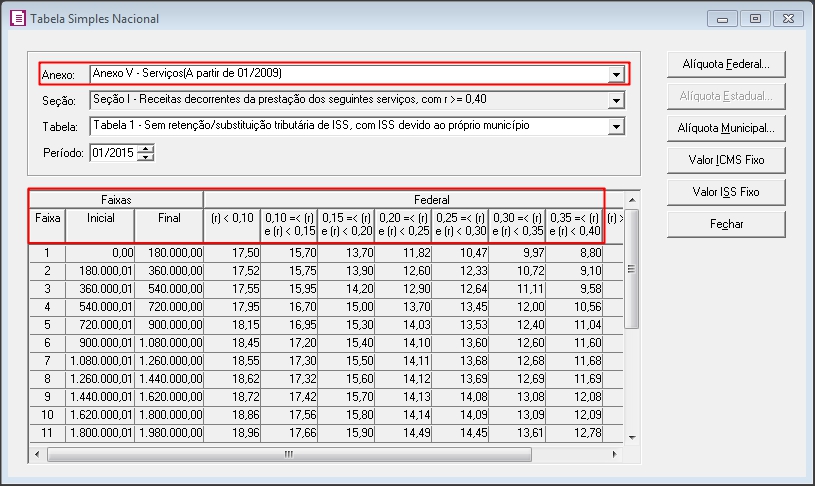Click the Valor ISS Fixo button
The image size is (815, 486).
coord(726,192)
